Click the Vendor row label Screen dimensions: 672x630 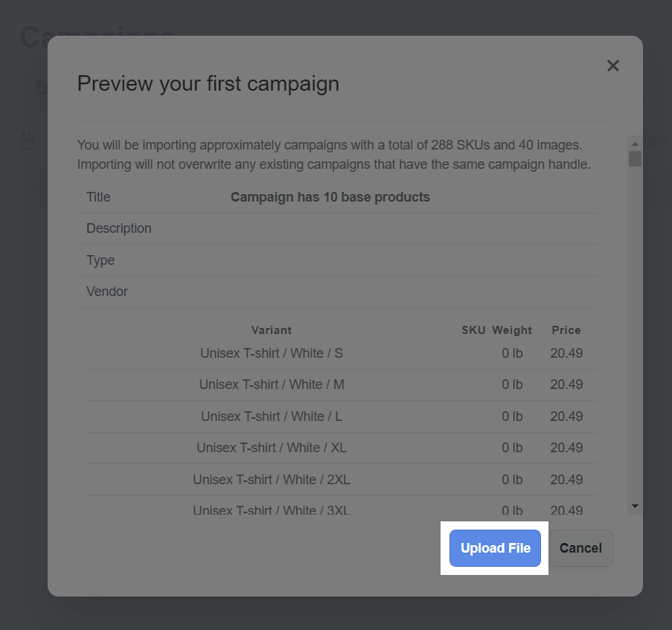[107, 292]
